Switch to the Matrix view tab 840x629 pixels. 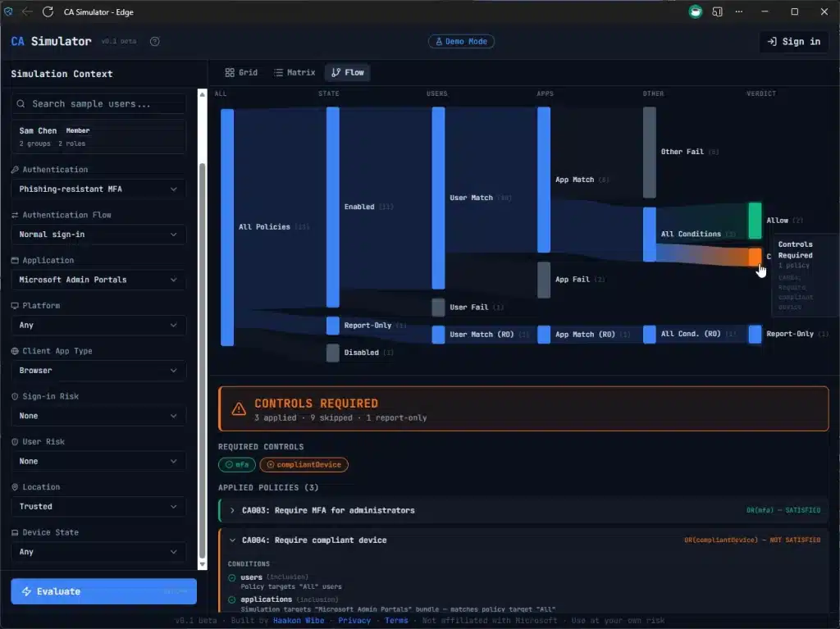pos(294,73)
